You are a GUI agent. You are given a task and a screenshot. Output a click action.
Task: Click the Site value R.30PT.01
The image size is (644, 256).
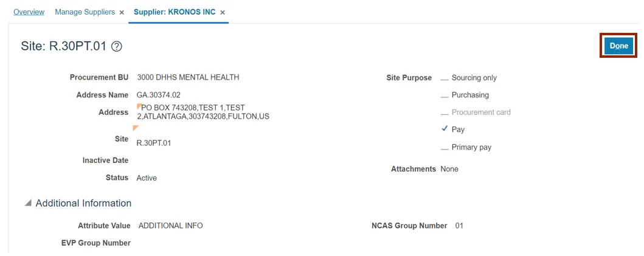[x=154, y=143]
